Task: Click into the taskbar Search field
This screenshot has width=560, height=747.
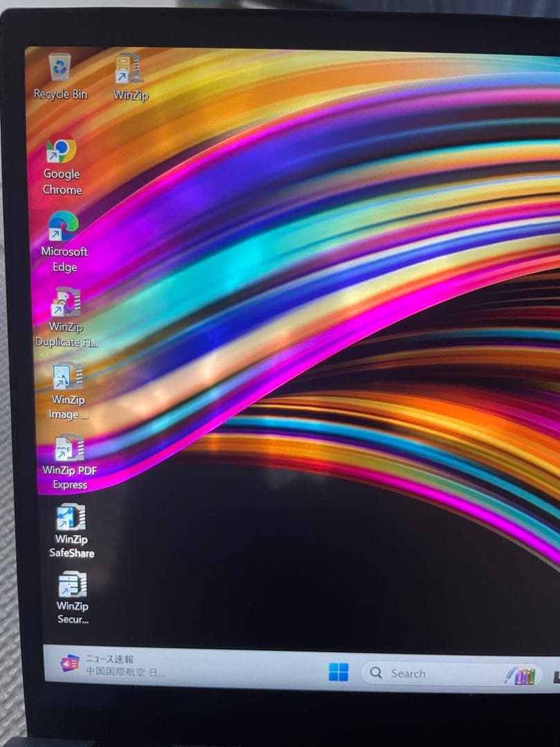Action: (429, 673)
